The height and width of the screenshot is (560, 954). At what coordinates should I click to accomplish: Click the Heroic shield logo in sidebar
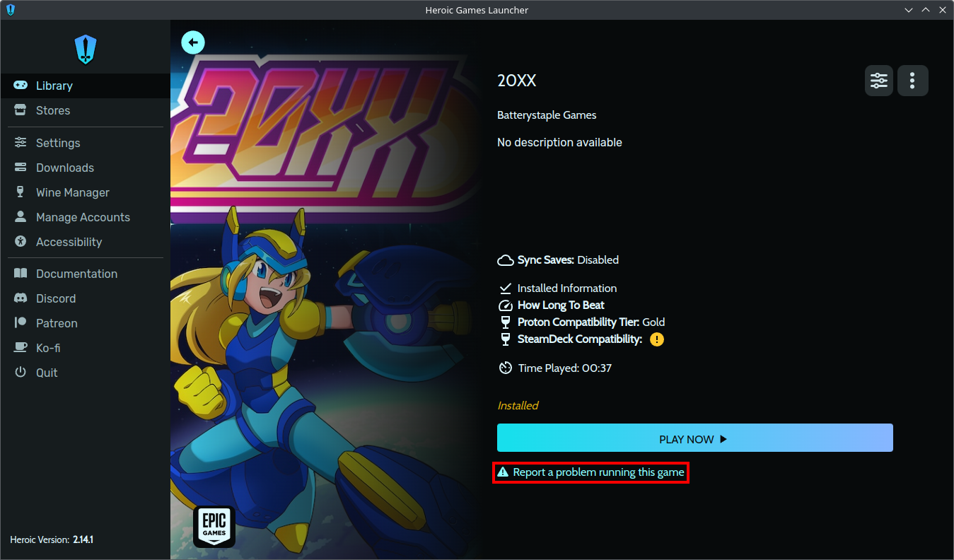click(85, 49)
